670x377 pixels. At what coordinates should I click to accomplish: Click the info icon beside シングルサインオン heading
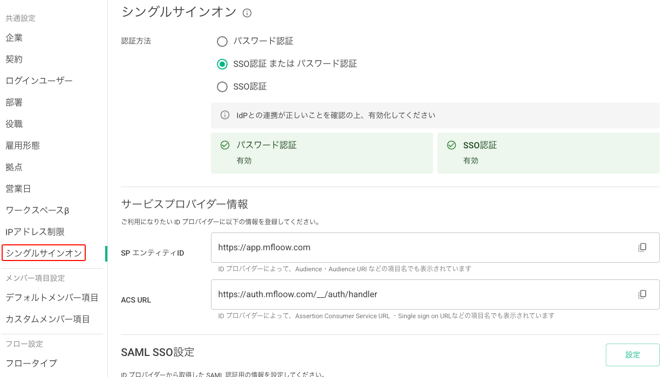coord(247,13)
